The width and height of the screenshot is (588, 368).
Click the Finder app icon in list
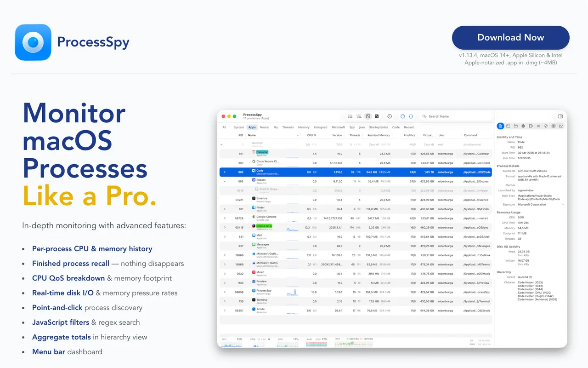pos(254,207)
